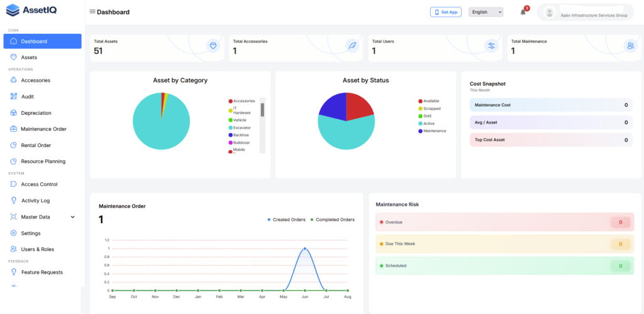
Task: Click the Access Control icon in sidebar
Action: tap(14, 184)
